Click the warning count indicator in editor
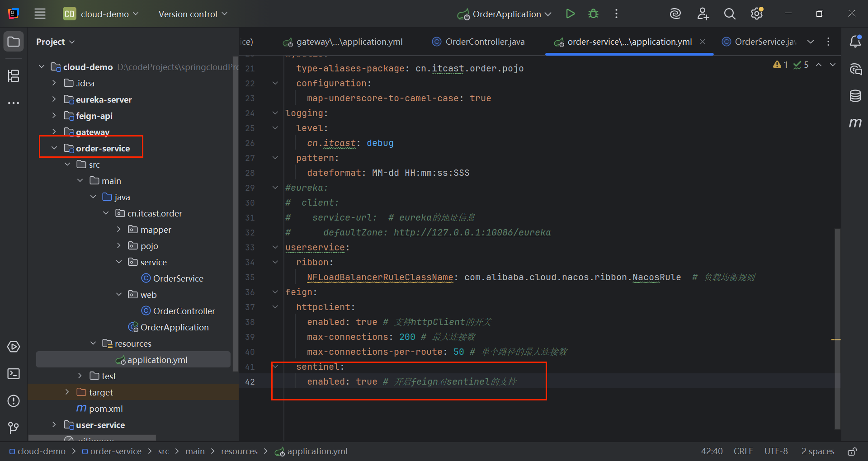868x461 pixels. (781, 65)
